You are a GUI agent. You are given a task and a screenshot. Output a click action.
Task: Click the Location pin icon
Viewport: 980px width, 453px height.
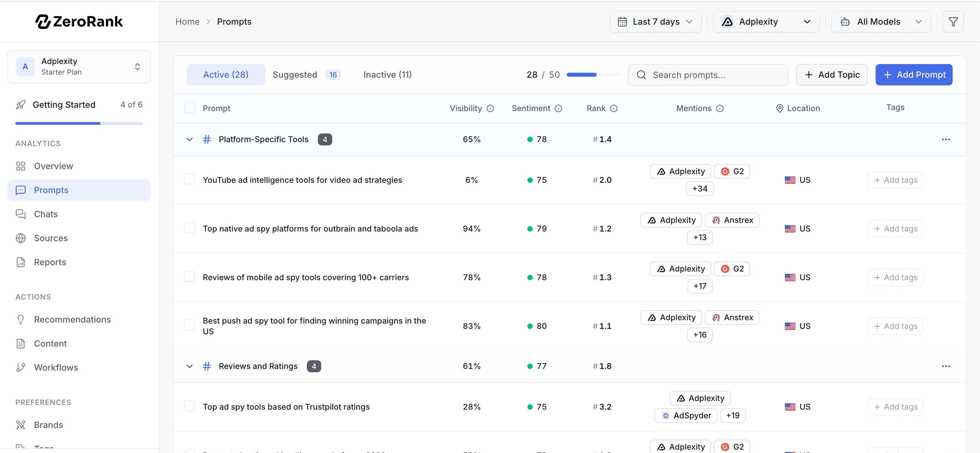(780, 108)
